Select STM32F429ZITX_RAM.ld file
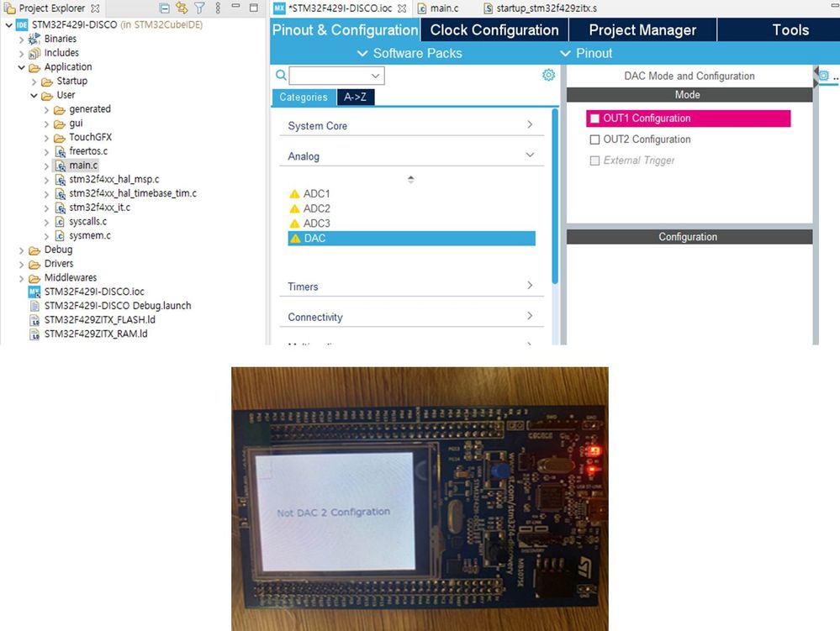840x631 pixels. coord(95,334)
